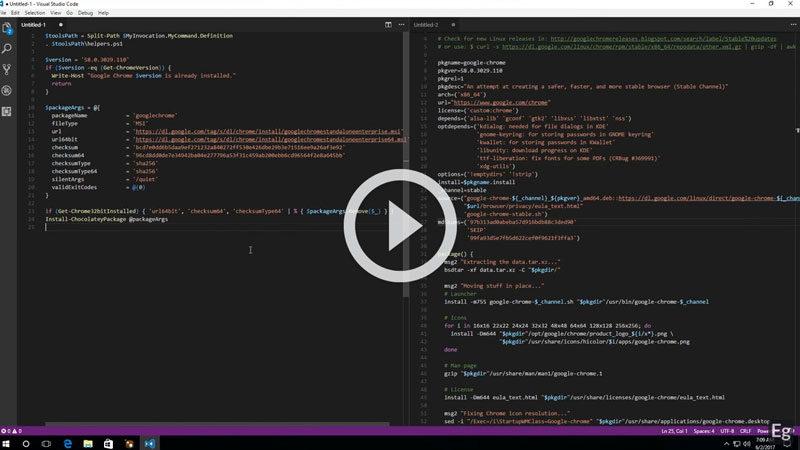Viewport: 800px width, 450px height.
Task: Change file encoding via UTF-8
Action: tap(727, 431)
